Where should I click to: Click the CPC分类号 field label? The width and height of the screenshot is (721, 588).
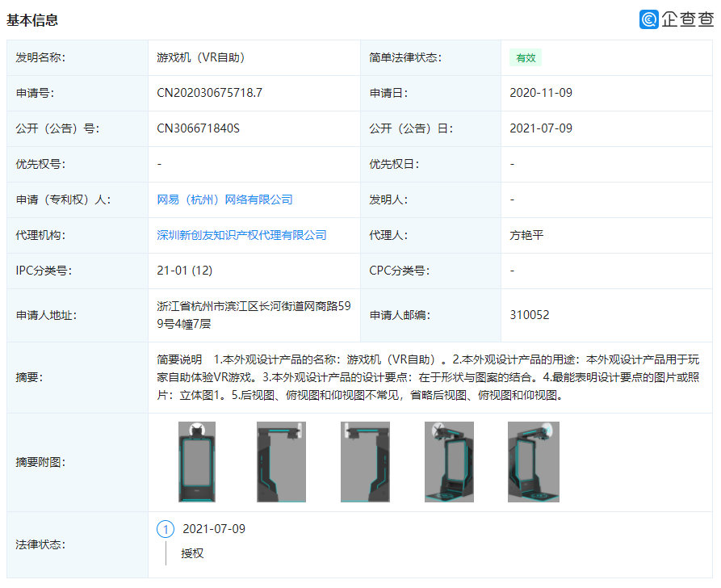pyautogui.click(x=399, y=271)
